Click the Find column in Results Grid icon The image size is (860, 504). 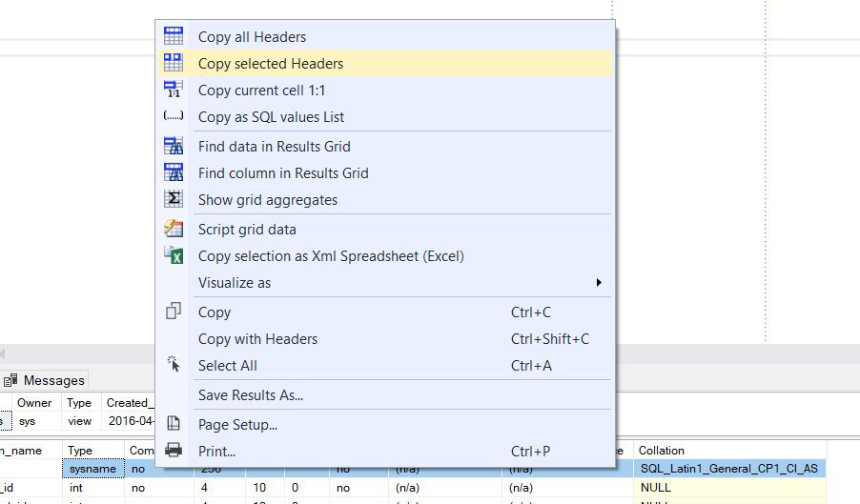[174, 173]
